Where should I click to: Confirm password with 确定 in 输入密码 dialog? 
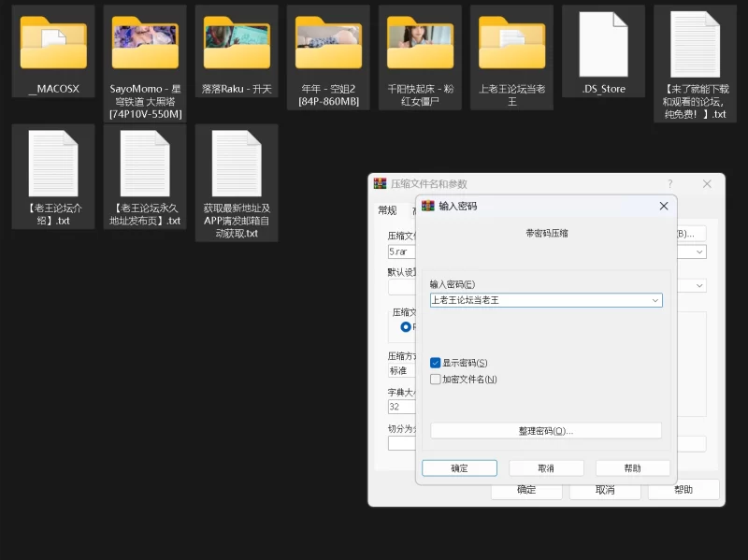(x=459, y=468)
